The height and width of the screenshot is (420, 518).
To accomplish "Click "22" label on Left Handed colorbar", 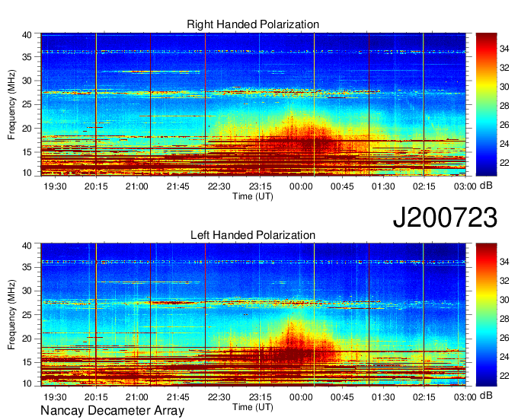I will [x=504, y=376].
